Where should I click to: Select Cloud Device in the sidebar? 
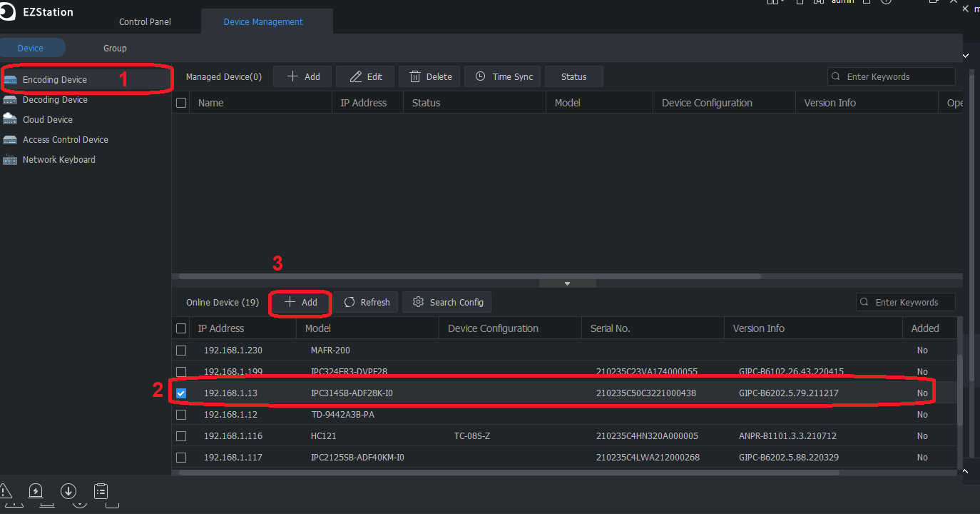click(47, 119)
